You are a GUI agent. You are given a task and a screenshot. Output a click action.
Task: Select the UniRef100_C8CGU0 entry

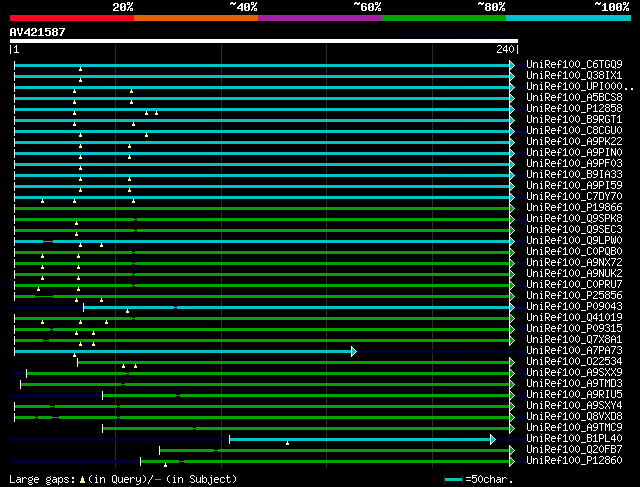[x=574, y=131]
